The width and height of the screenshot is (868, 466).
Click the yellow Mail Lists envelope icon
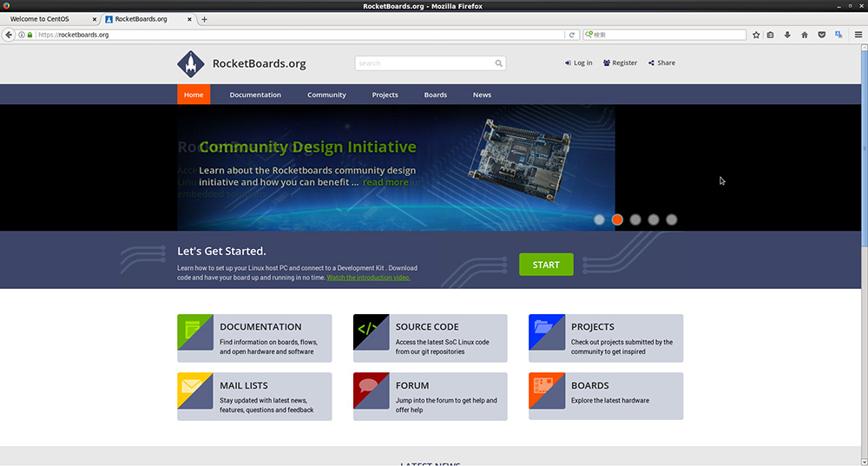pyautogui.click(x=194, y=391)
